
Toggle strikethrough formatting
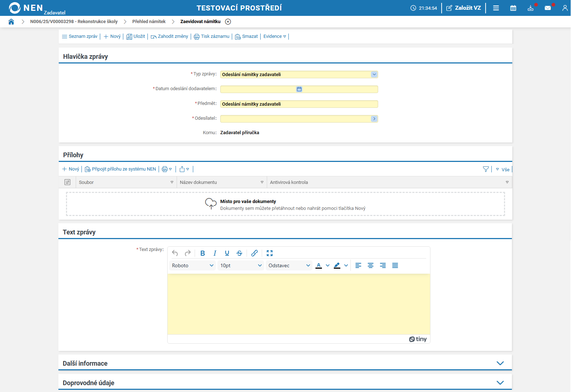pyautogui.click(x=239, y=253)
